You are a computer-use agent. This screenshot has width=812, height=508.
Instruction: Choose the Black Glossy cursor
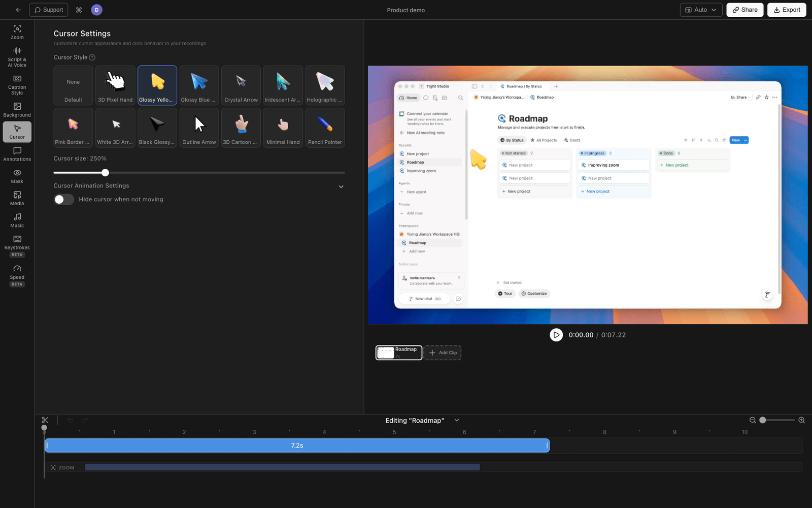point(157,128)
